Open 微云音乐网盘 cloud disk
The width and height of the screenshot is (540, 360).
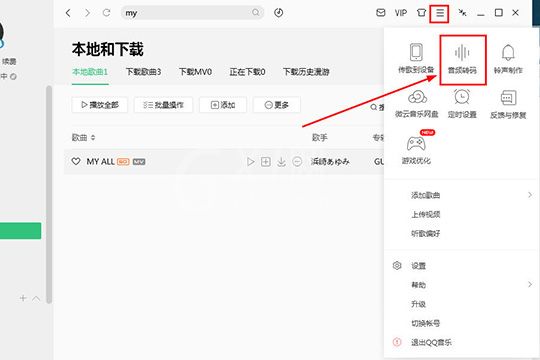(417, 104)
